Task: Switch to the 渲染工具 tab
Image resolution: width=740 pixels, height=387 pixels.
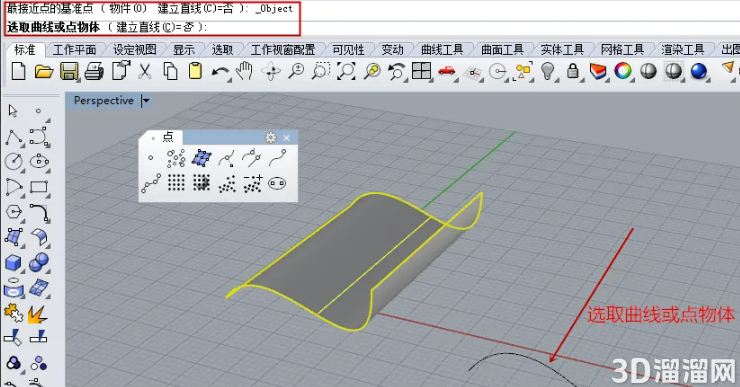Action: click(682, 50)
